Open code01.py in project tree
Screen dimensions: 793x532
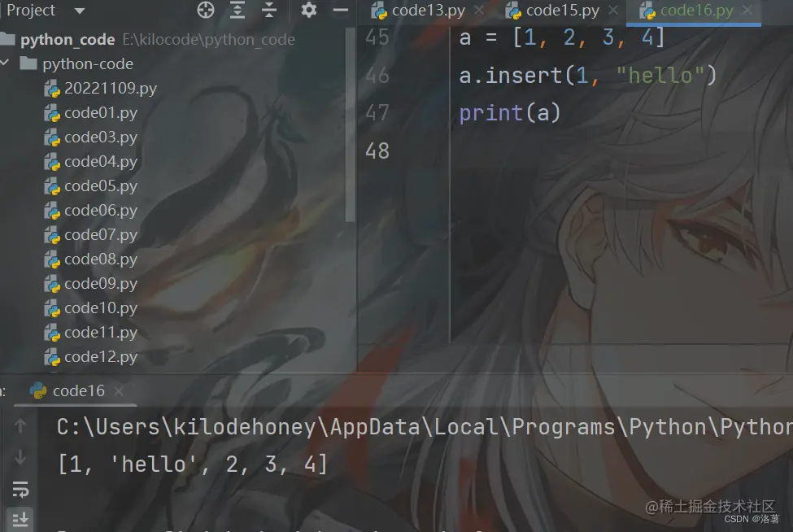click(101, 113)
